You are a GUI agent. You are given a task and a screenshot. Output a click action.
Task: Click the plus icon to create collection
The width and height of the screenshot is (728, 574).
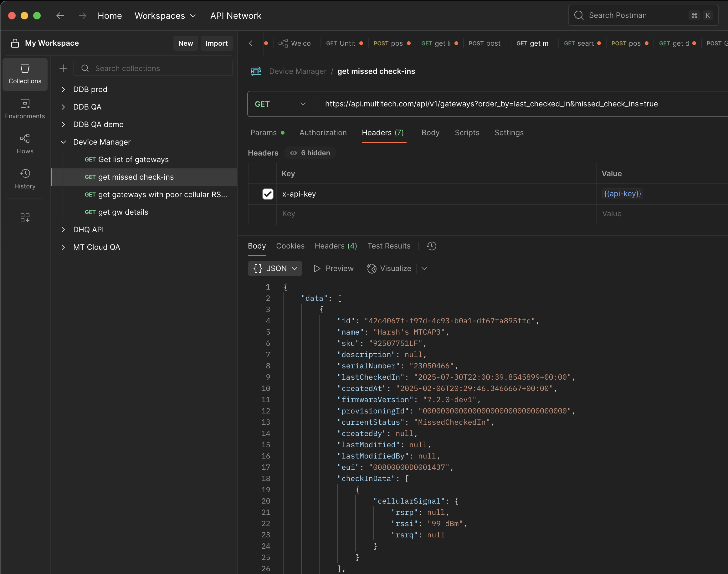[x=63, y=68]
